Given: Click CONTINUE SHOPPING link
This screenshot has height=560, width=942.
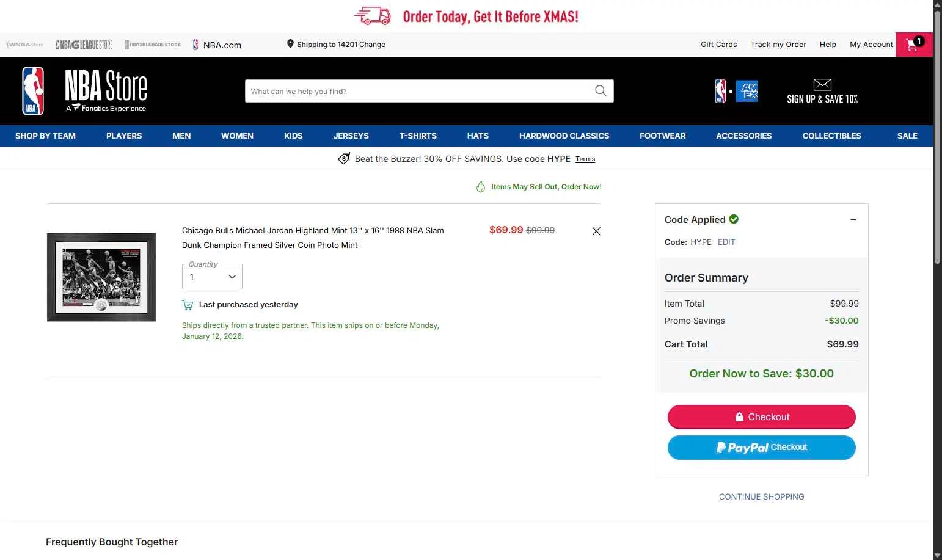Looking at the screenshot, I should click(762, 496).
